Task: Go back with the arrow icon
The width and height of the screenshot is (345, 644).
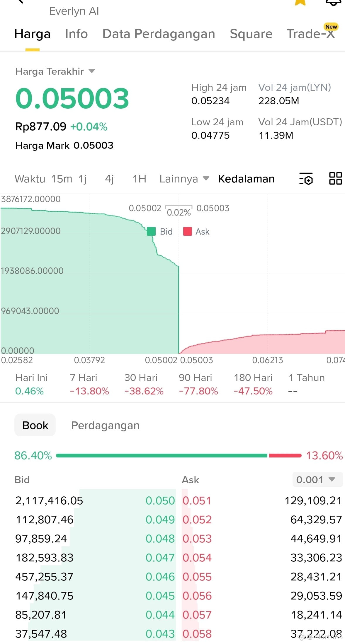Action: point(20,1)
